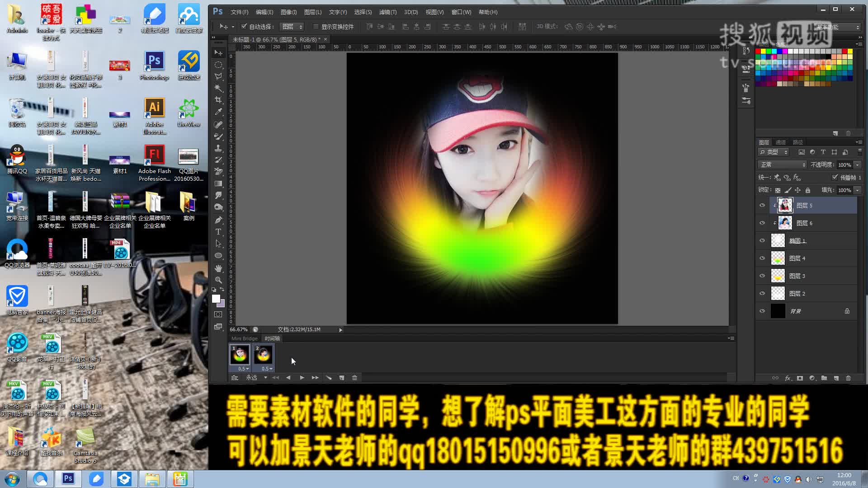Hide 图层 6 with its eye icon
The width and height of the screenshot is (868, 488).
[762, 223]
